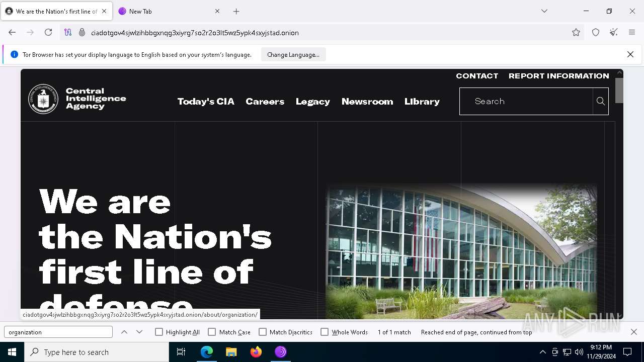
Task: Click the site search magnifier icon
Action: pyautogui.click(x=601, y=101)
